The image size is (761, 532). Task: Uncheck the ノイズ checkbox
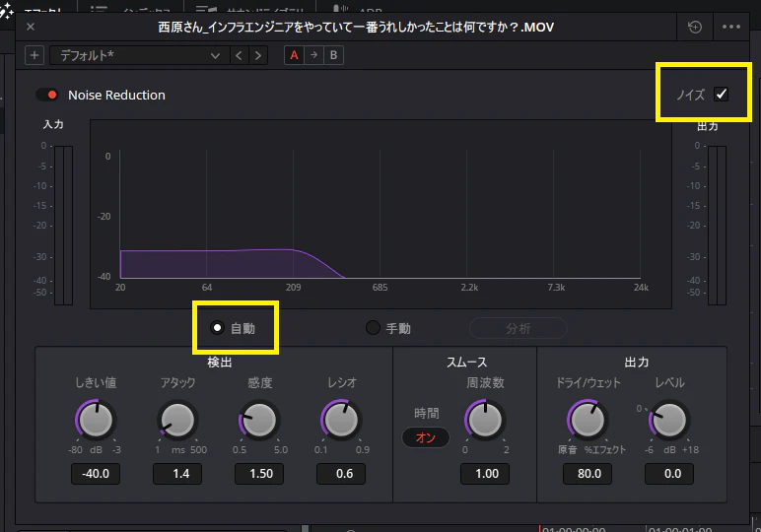[722, 94]
